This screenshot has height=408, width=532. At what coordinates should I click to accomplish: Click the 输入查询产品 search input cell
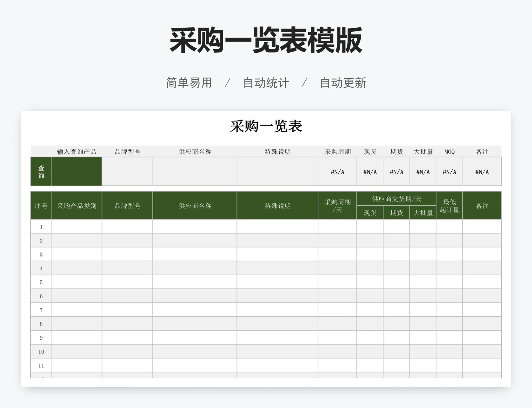pos(76,171)
